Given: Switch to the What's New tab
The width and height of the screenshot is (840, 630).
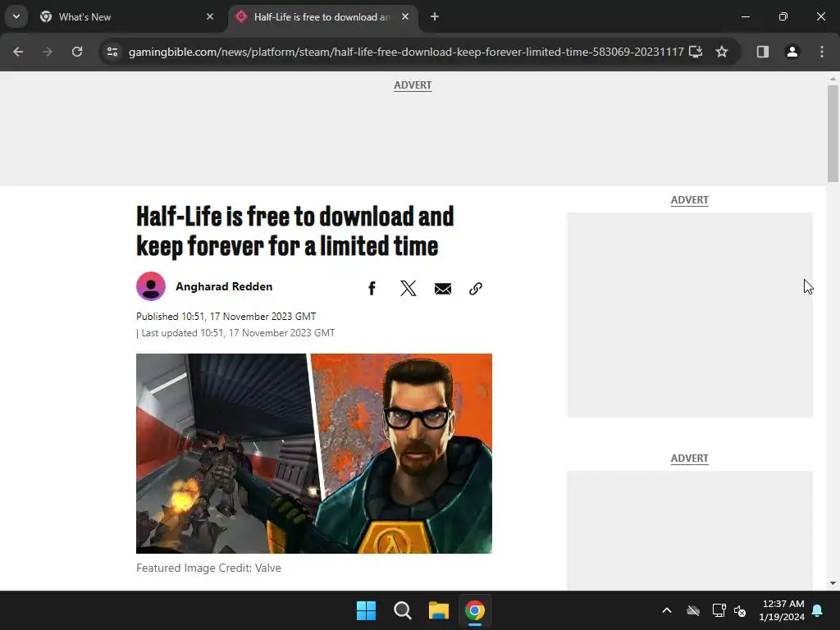Looking at the screenshot, I should coord(127,17).
